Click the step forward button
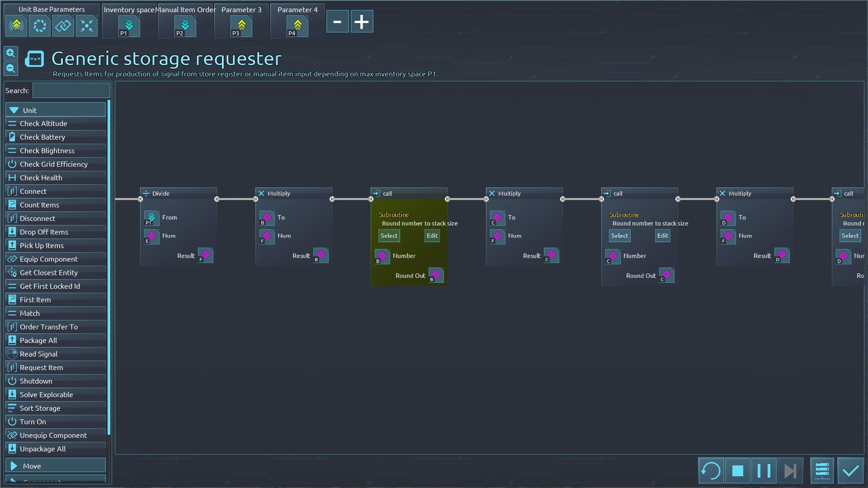This screenshot has width=868, height=488. point(790,471)
